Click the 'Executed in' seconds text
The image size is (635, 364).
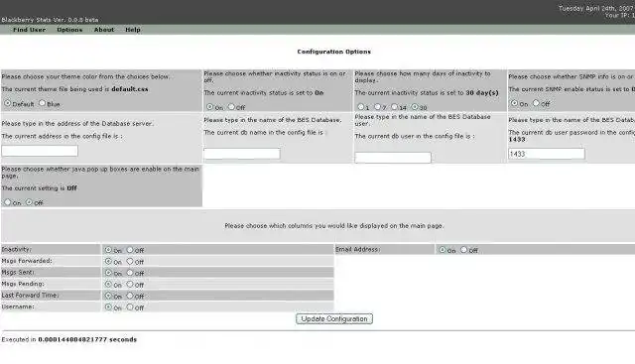68,339
